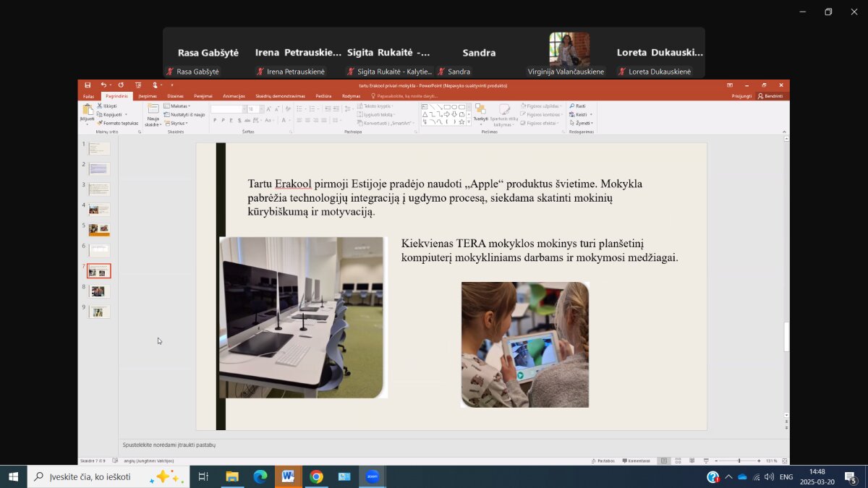This screenshot has width=868, height=488.
Task: Expand Figūros užpildas shape fill dropdown
Action: pyautogui.click(x=540, y=106)
